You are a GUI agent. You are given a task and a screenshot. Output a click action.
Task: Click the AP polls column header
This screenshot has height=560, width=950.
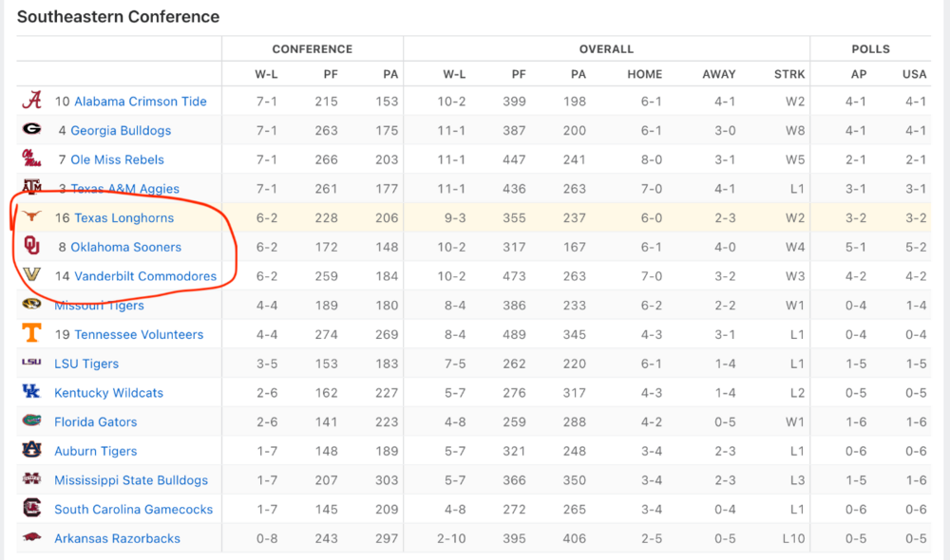[x=858, y=74]
